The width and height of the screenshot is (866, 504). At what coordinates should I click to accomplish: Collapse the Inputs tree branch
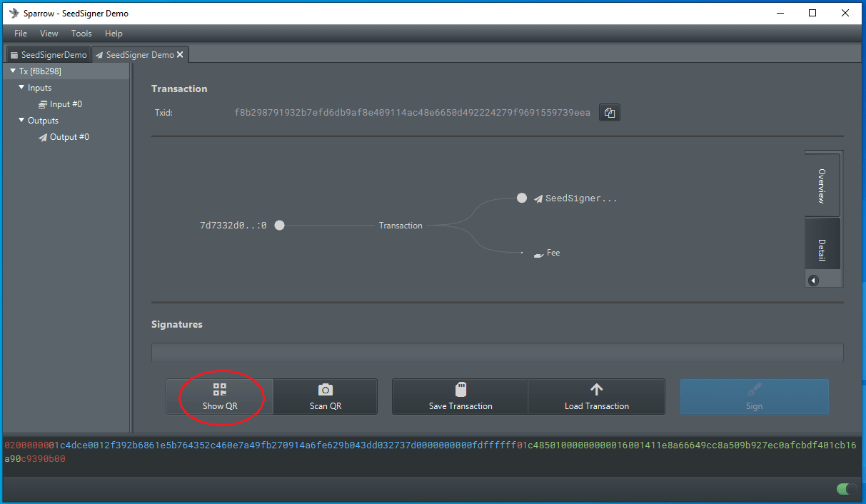point(21,88)
